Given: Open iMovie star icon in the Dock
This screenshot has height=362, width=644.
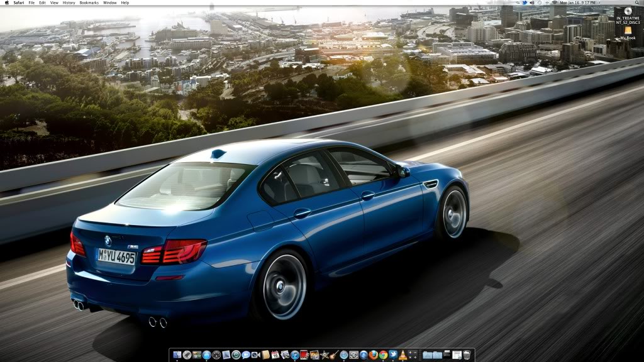Looking at the screenshot, I should (325, 354).
